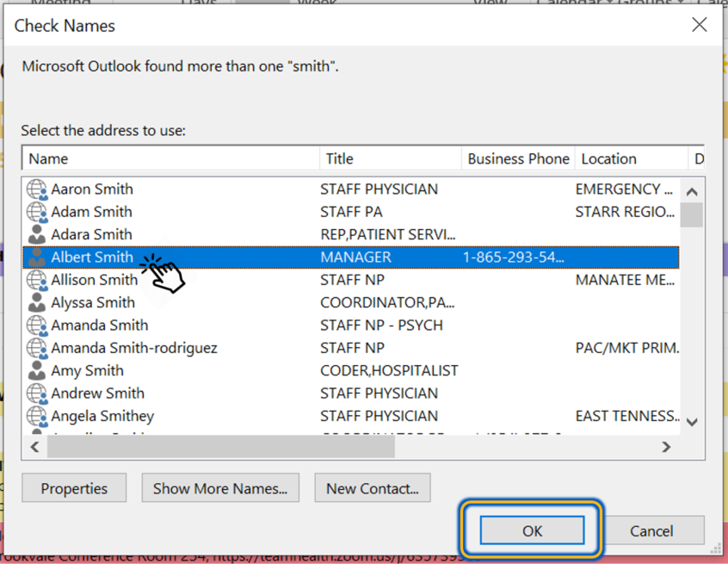Viewport: 728px width, 564px height.
Task: Confirm selection with the OK button
Action: point(532,530)
